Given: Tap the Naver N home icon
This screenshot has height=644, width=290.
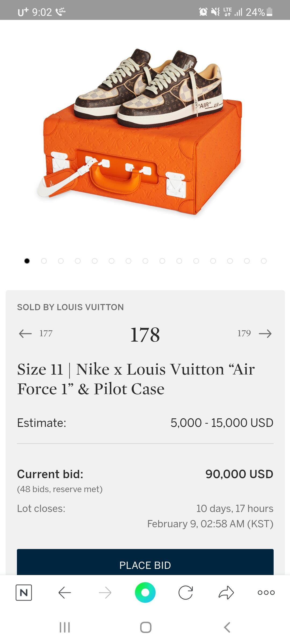Looking at the screenshot, I should (x=24, y=592).
